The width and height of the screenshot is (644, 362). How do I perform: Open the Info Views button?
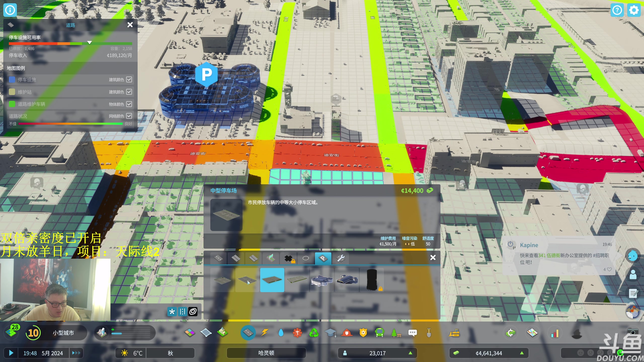point(10,10)
